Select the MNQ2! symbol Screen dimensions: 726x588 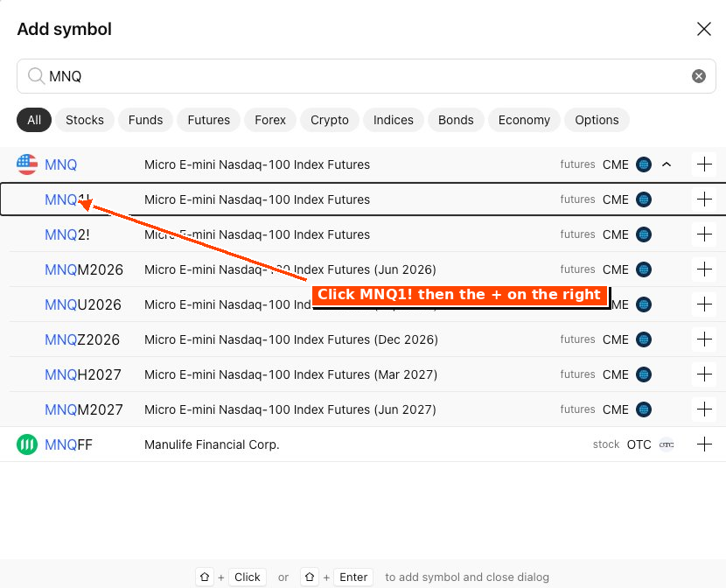[x=67, y=234]
